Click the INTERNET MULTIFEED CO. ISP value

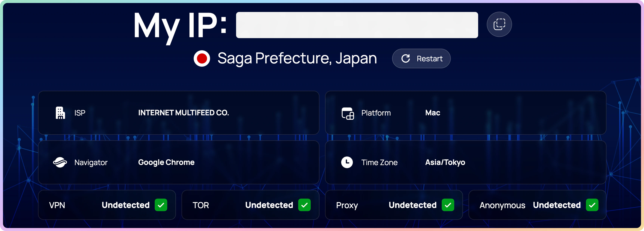pyautogui.click(x=183, y=113)
